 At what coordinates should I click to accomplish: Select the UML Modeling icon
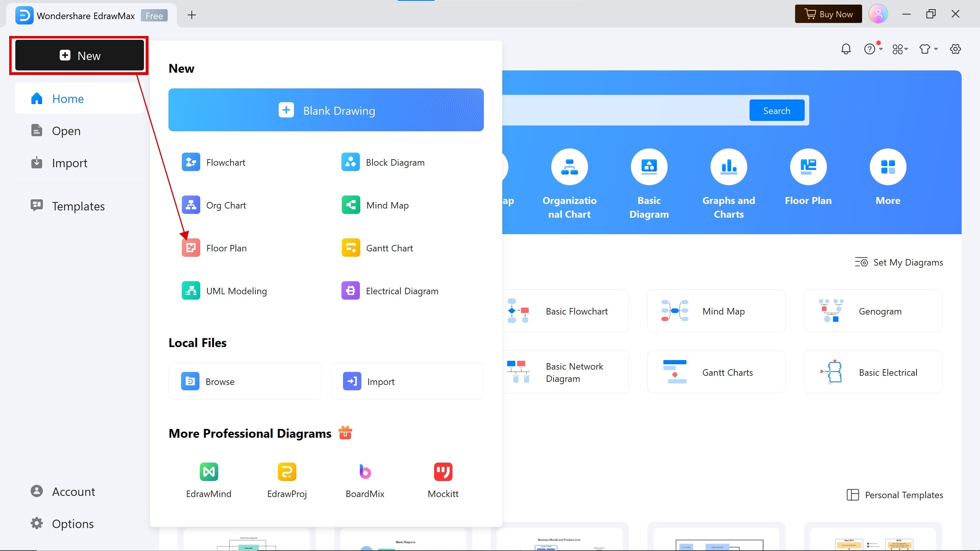click(191, 290)
